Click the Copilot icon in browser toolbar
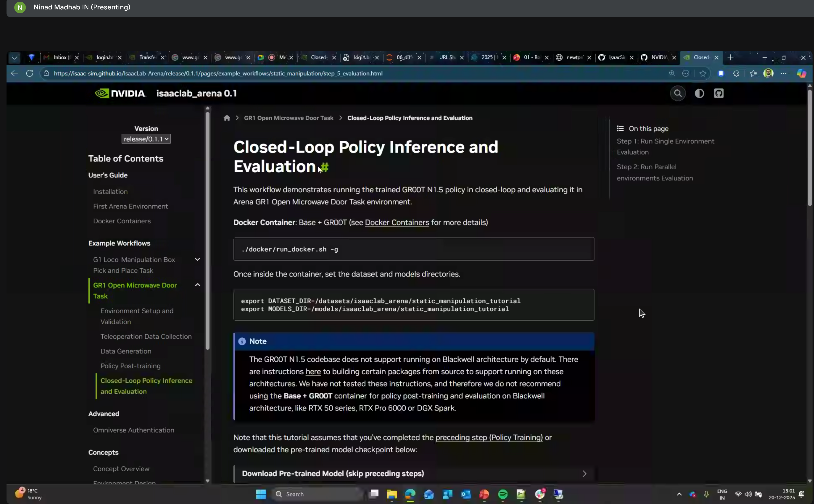The height and width of the screenshot is (504, 814). 801,73
